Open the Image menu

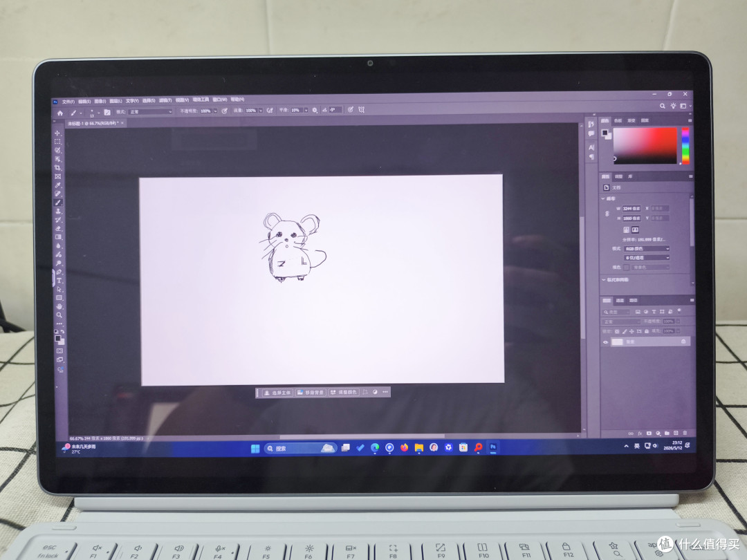click(x=100, y=102)
